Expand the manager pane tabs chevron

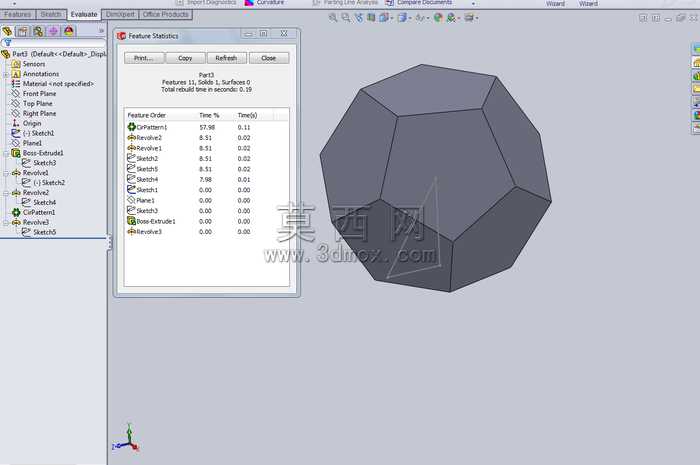click(101, 31)
